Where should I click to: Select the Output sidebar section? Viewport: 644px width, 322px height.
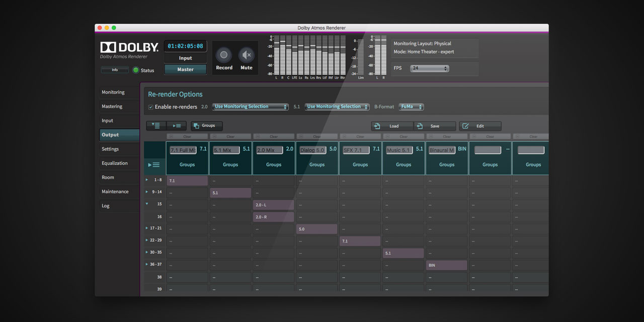[119, 135]
